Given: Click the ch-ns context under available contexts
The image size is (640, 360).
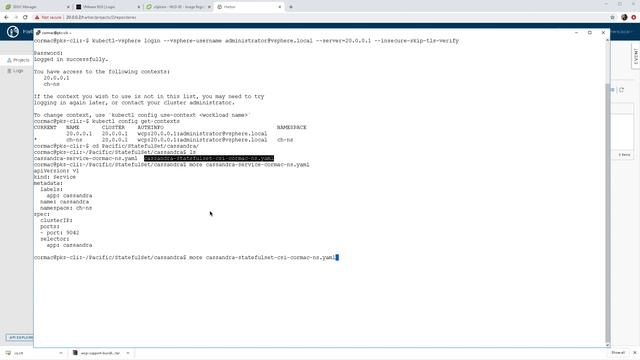Looking at the screenshot, I should coord(52,84).
